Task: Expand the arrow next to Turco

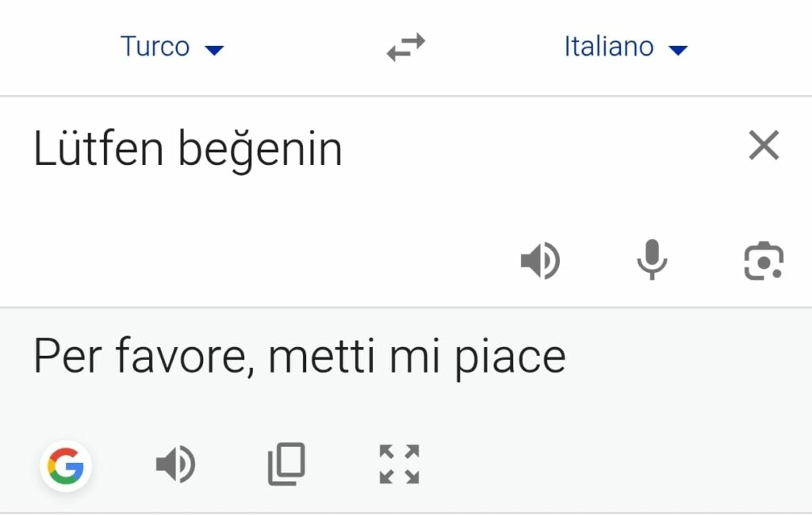Action: pos(214,50)
